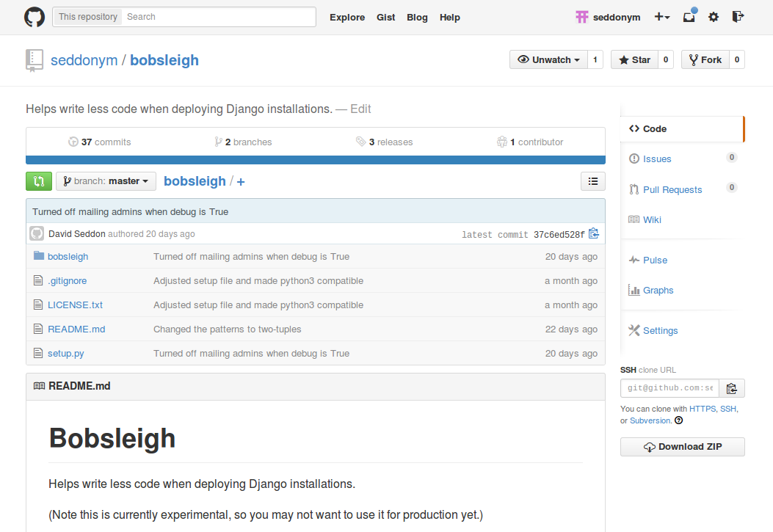Click the setup.py file icon
773x532 pixels.
click(x=38, y=353)
